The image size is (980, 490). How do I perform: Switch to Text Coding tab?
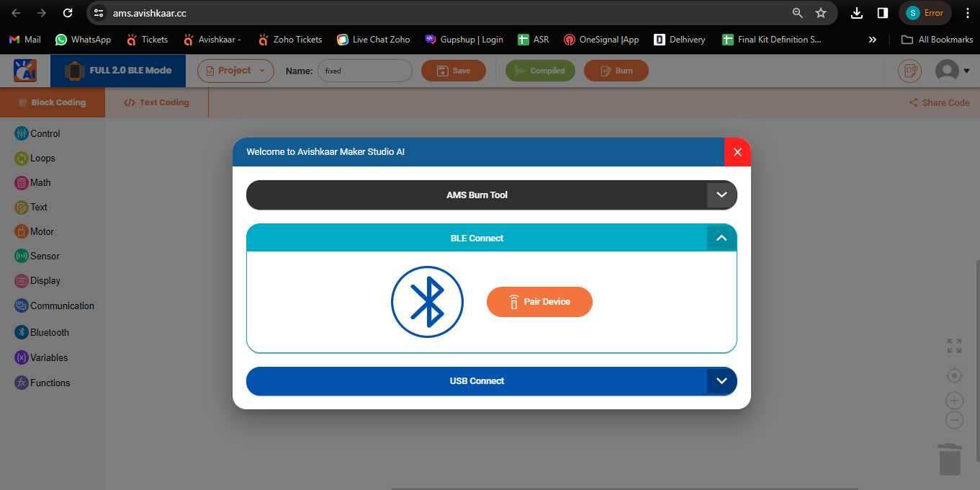click(156, 102)
